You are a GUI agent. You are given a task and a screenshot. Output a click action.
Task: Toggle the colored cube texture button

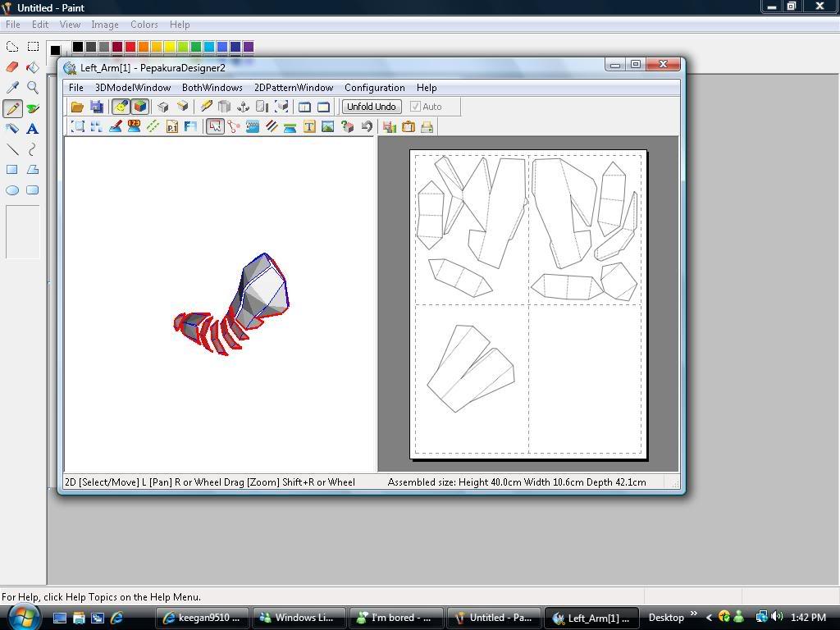(x=140, y=107)
